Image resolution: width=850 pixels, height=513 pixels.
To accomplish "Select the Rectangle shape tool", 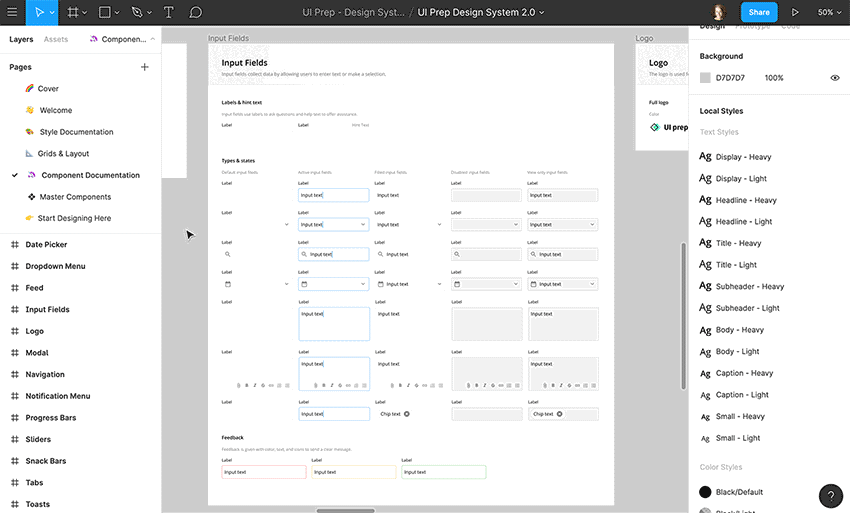I will pyautogui.click(x=105, y=13).
